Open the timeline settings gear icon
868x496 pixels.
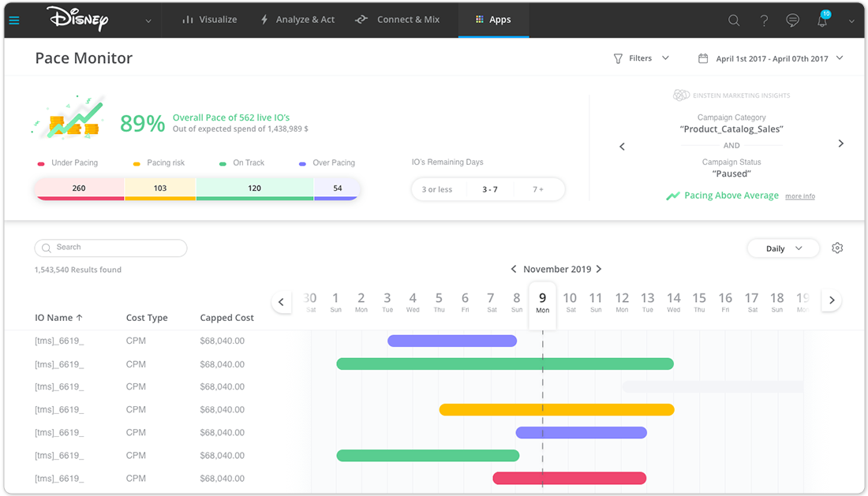837,248
